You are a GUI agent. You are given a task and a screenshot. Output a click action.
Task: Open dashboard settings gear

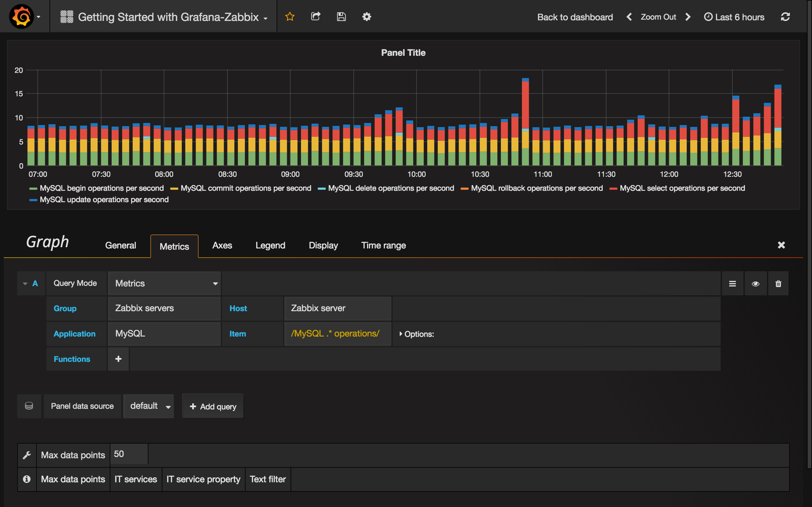pyautogui.click(x=366, y=16)
